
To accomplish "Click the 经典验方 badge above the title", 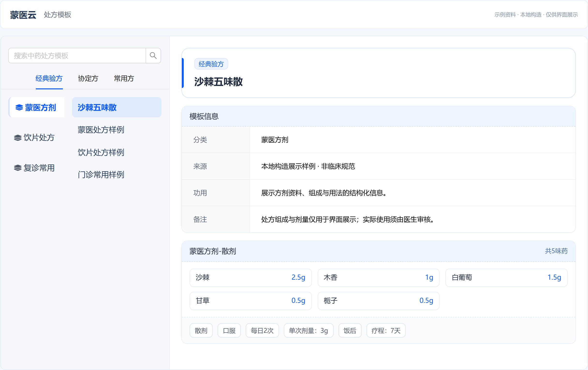I will (211, 64).
